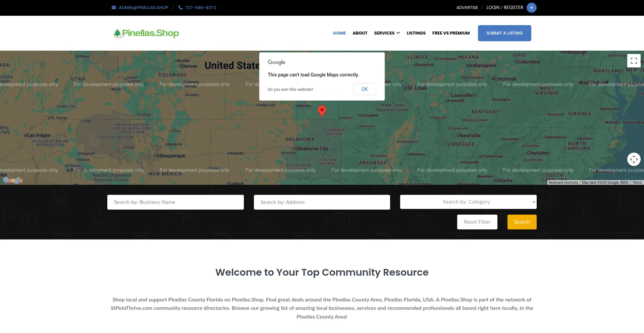Viewport: 644px width, 333px height.
Task: Open Login / Register link
Action: click(x=505, y=7)
